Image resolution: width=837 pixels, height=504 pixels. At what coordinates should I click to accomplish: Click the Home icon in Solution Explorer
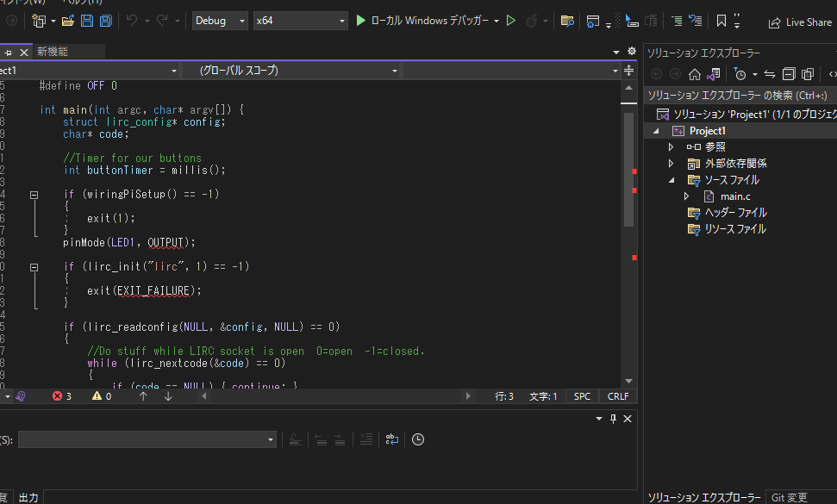[x=694, y=74]
